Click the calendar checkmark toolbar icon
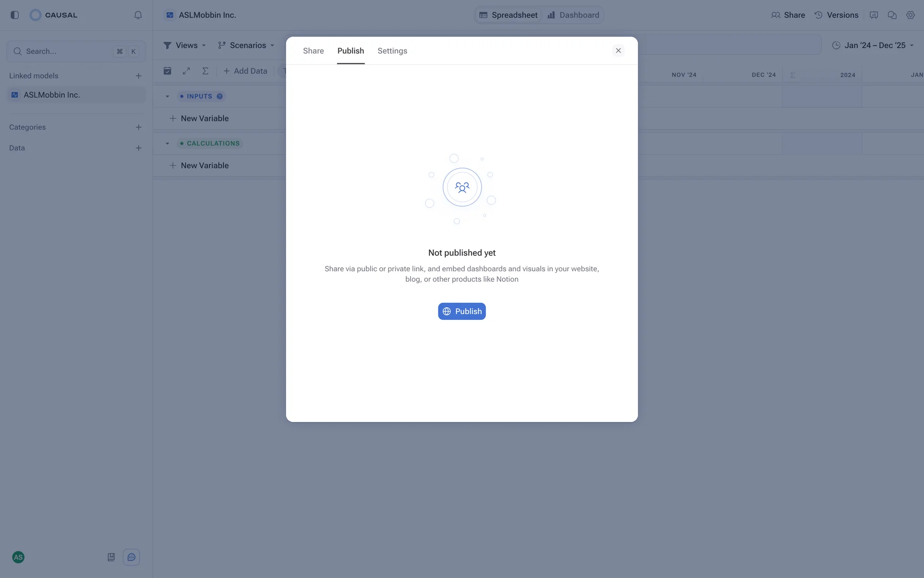Viewport: 924px width, 578px height. pos(167,71)
